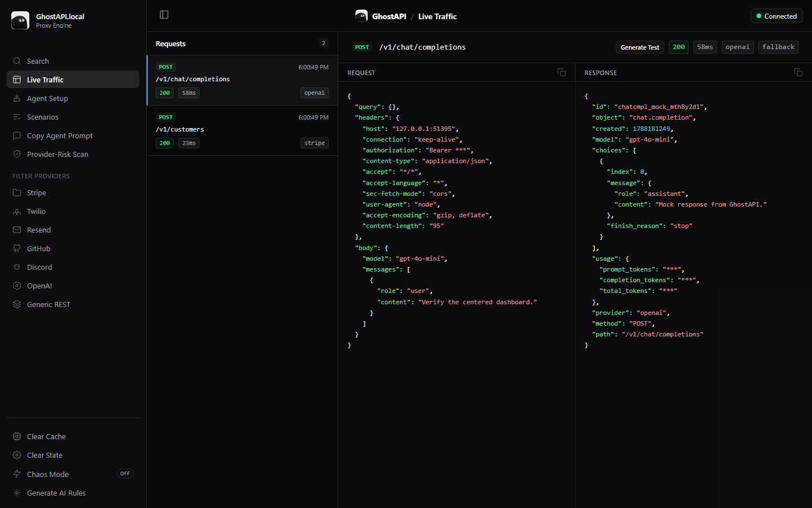
Task: Click the 200 status badge in detail header
Action: tap(679, 47)
